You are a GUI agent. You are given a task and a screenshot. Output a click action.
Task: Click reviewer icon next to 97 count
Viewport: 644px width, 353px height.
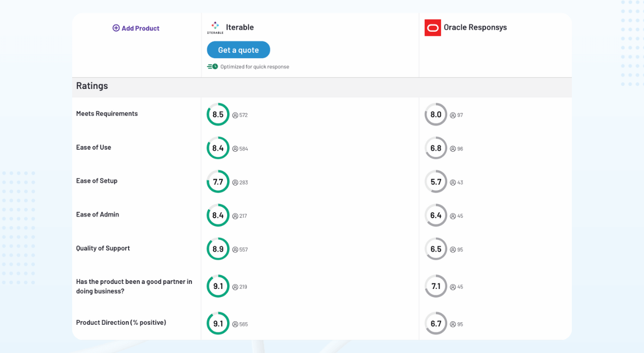(x=453, y=115)
